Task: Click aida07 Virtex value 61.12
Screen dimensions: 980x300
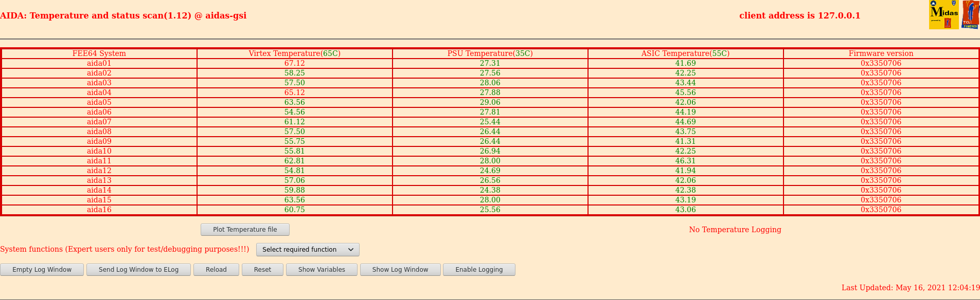Action: pos(295,122)
